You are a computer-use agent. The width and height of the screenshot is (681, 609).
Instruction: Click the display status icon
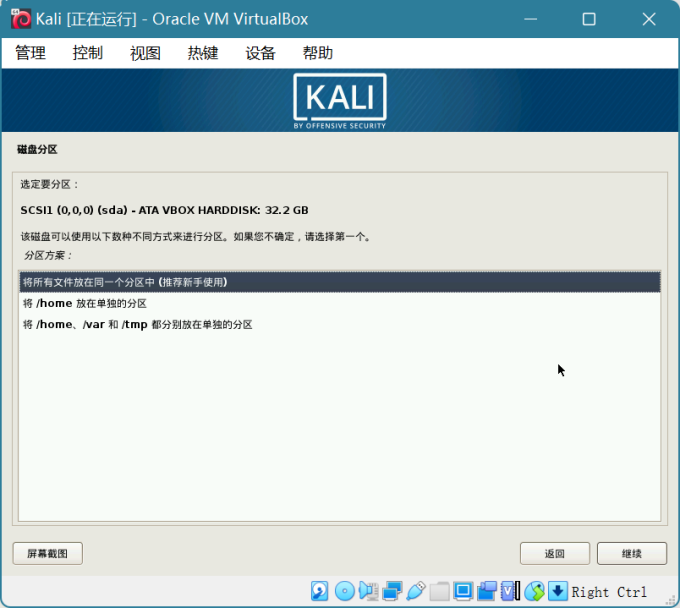click(463, 591)
